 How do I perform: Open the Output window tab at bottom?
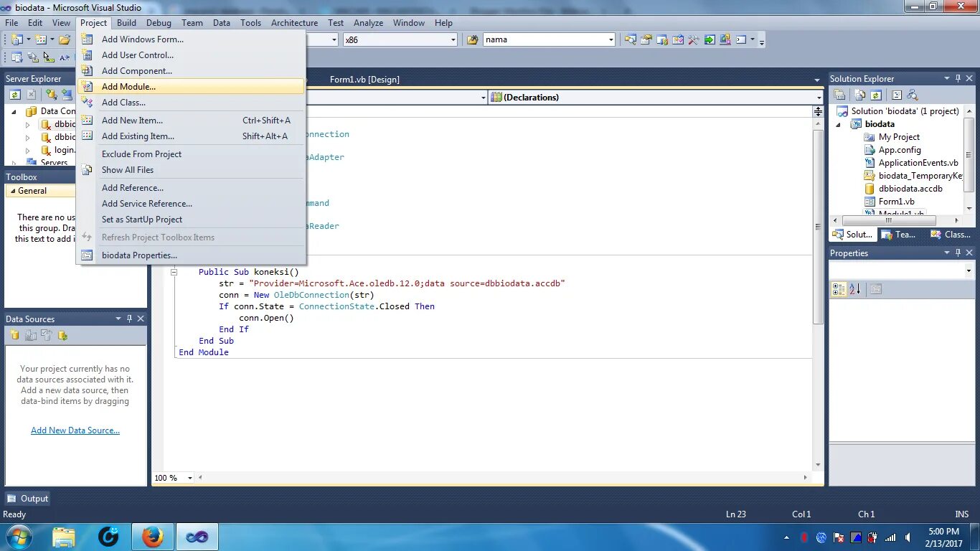point(27,499)
